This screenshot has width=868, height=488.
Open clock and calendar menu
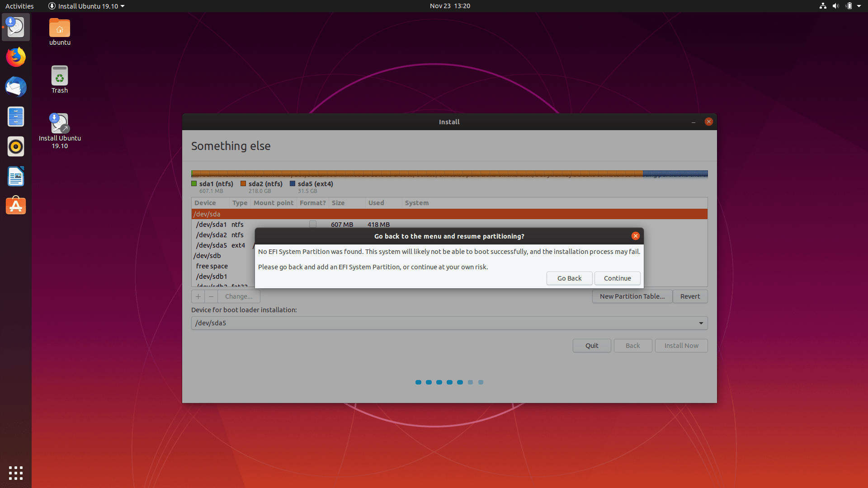point(449,6)
